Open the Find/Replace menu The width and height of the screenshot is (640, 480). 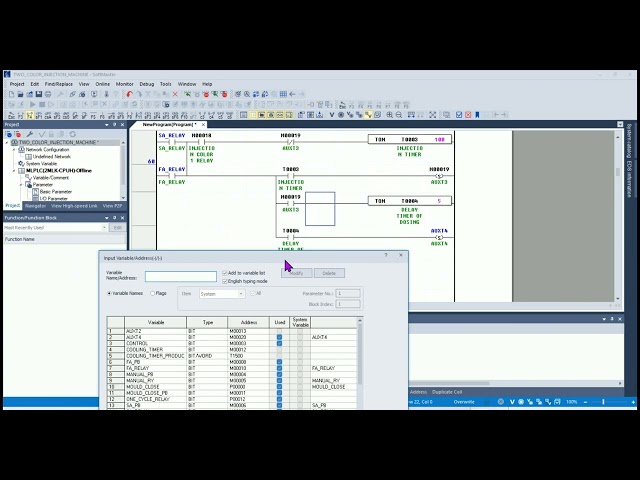tap(59, 84)
